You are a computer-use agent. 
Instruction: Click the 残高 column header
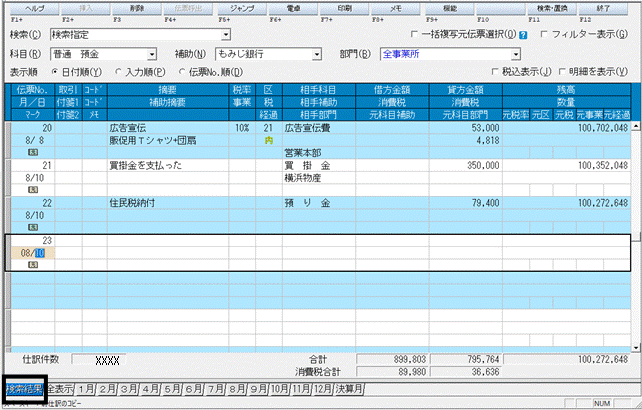pyautogui.click(x=566, y=90)
